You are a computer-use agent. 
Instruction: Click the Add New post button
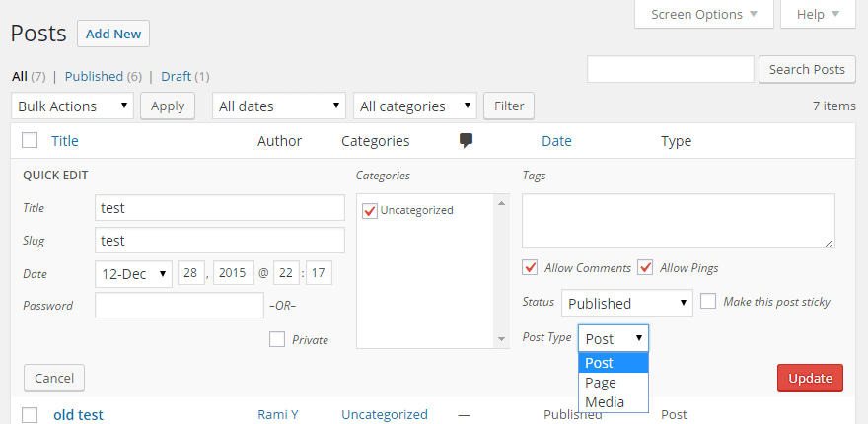coord(113,34)
